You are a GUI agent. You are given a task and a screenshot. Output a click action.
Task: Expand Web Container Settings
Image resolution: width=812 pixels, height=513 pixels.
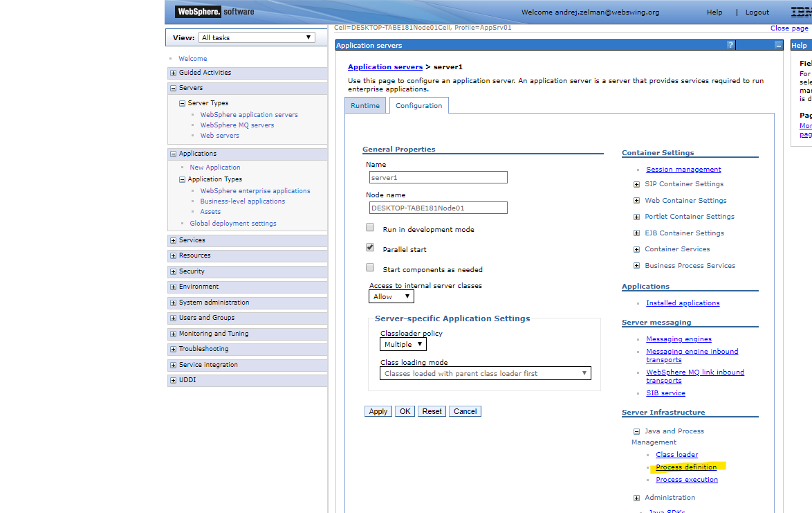636,201
